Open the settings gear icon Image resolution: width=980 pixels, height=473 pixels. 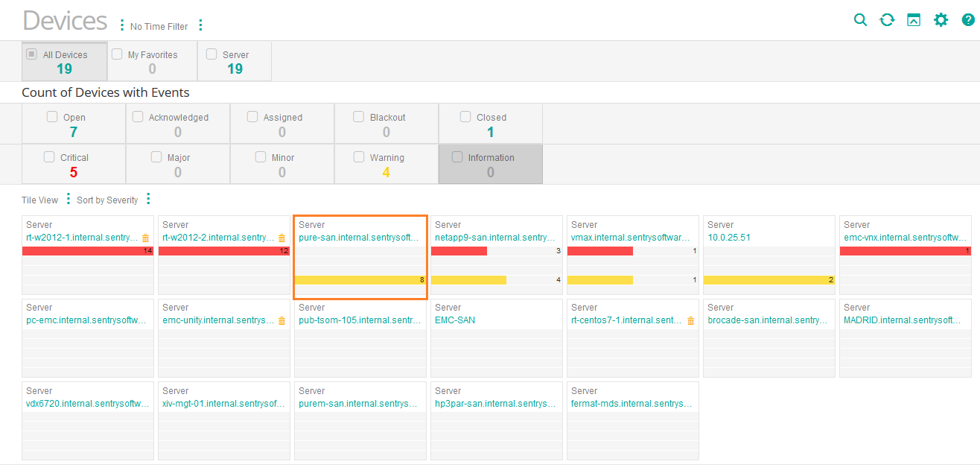[941, 20]
